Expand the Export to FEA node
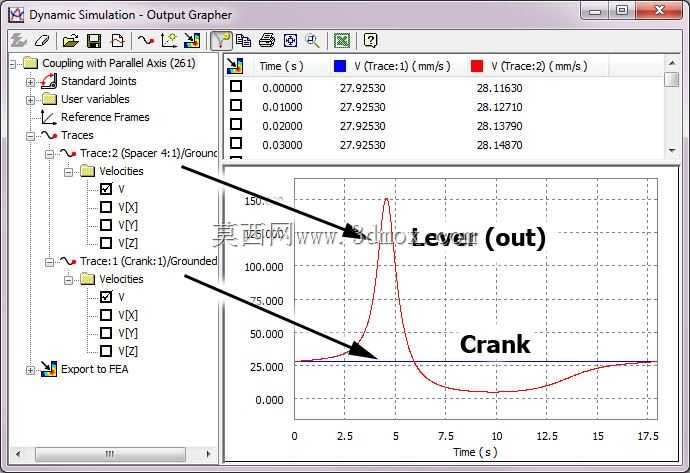The image size is (690, 473). pos(30,370)
